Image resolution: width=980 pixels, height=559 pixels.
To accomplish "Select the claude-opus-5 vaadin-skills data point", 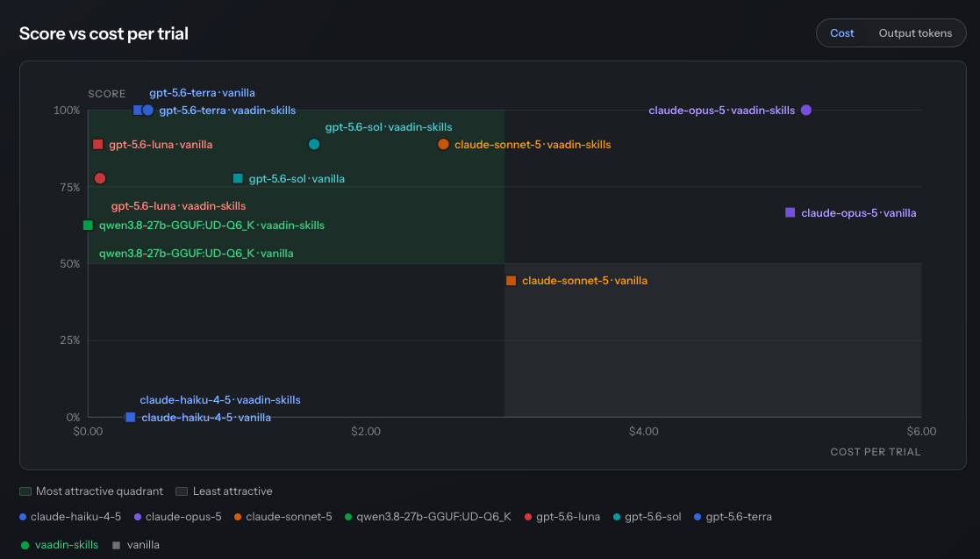I will [806, 110].
